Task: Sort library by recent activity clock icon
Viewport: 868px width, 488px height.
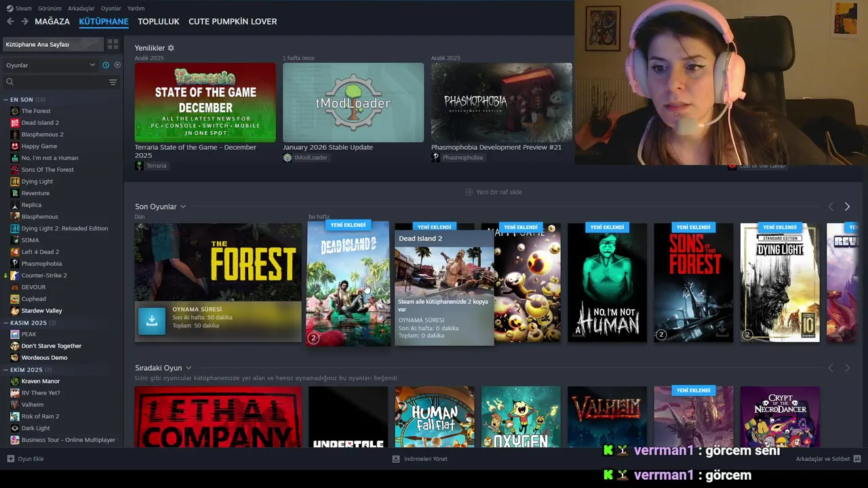Action: pyautogui.click(x=106, y=65)
